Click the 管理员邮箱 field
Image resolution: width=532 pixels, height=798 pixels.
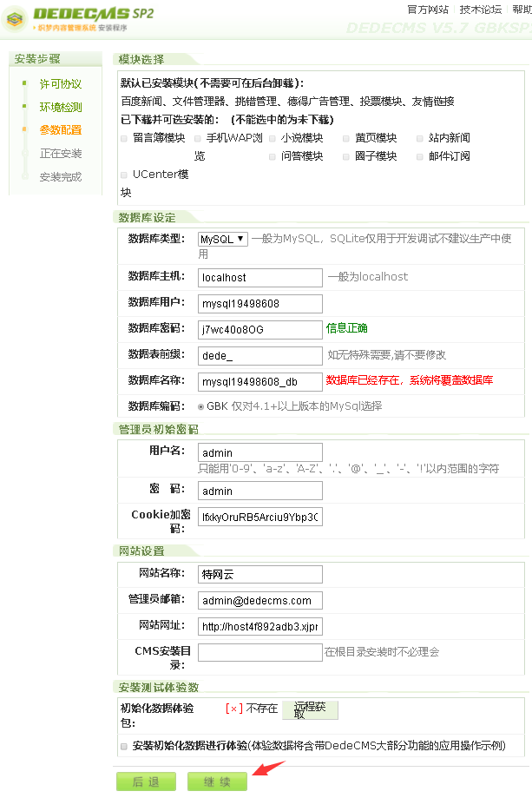259,601
